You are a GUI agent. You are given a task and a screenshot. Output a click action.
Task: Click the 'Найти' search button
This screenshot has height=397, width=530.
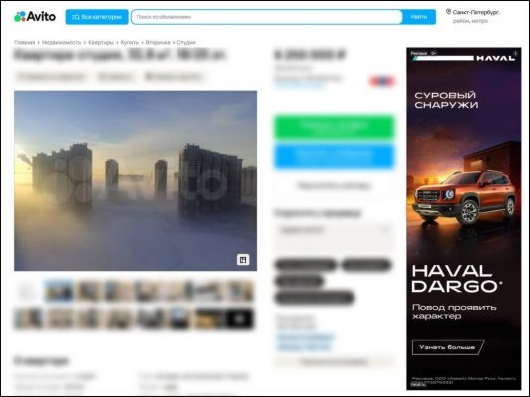(419, 17)
